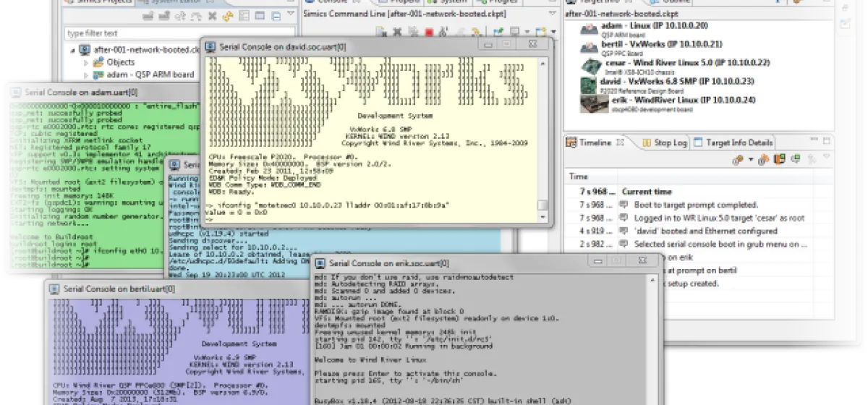Screen dimensions: 868x405
Task: Click the monitor icon in the david console title bar
Action: coord(210,47)
